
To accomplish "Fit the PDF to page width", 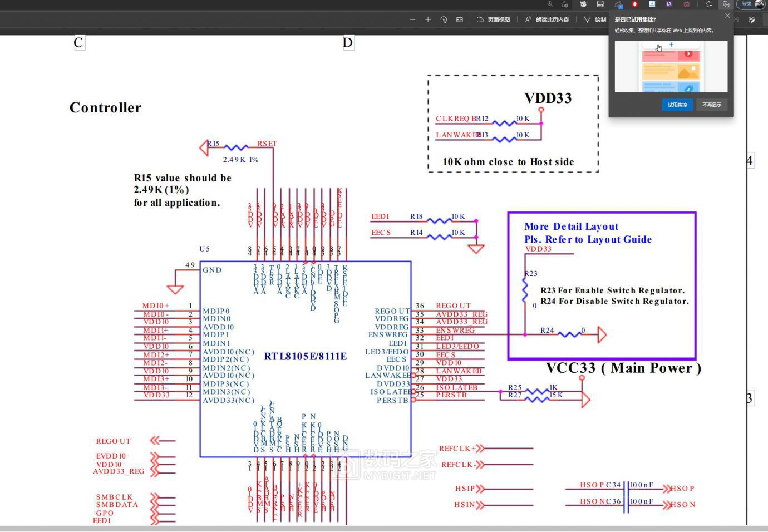I will point(460,19).
